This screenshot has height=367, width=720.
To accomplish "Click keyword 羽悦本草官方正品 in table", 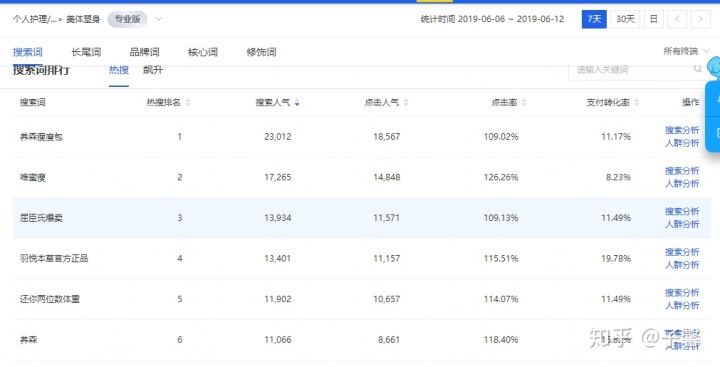I will pos(54,259).
